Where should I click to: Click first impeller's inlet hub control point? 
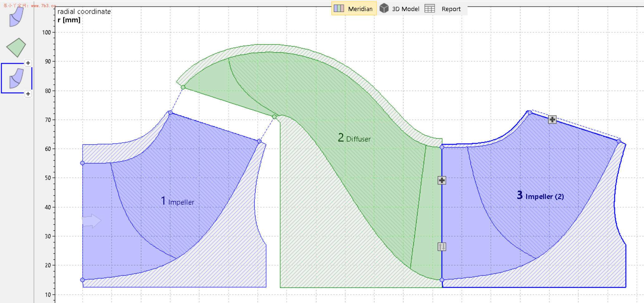point(82,280)
